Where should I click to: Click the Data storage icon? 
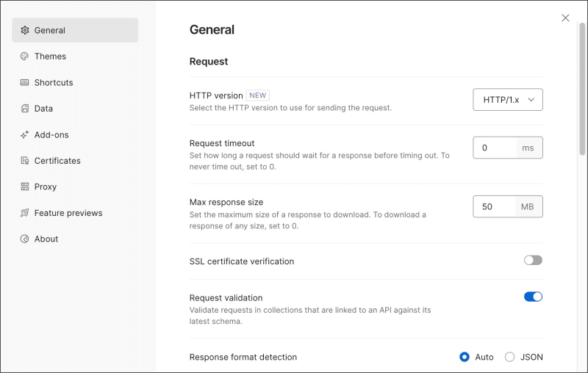point(25,109)
